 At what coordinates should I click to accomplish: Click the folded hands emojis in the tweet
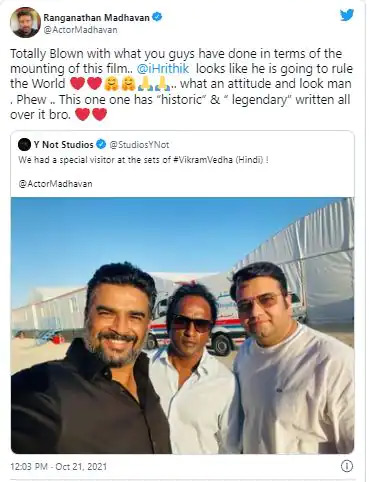(154, 84)
